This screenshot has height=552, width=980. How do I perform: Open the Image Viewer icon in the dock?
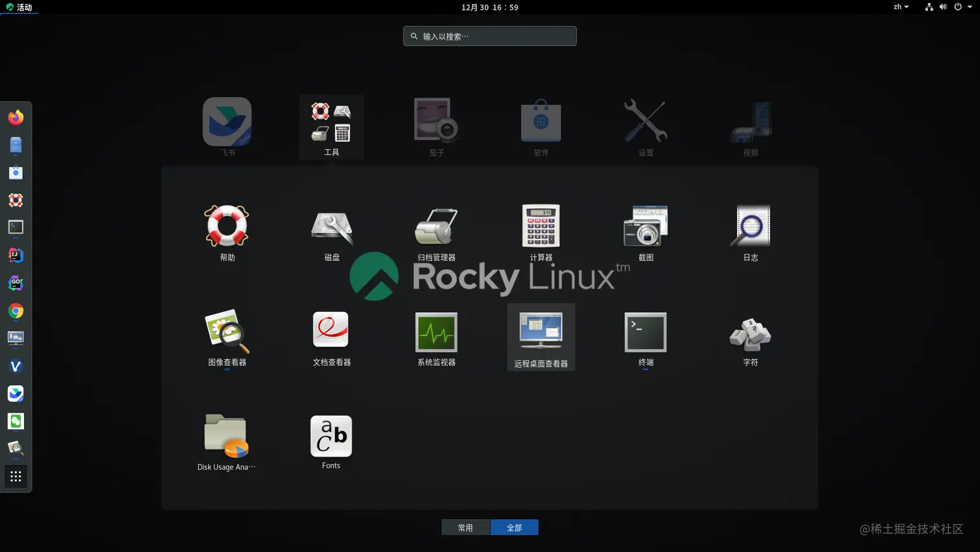click(16, 448)
